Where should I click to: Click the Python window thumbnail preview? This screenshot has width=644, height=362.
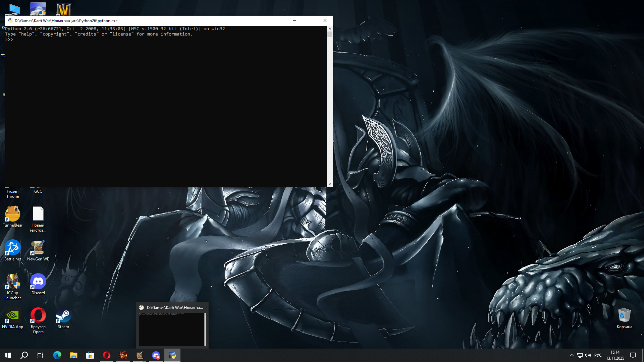pyautogui.click(x=172, y=329)
